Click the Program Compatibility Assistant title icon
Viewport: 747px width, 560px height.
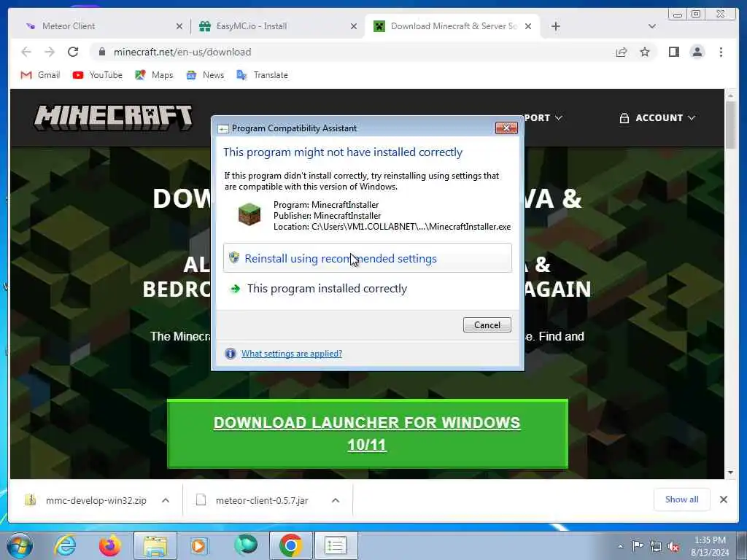point(223,128)
